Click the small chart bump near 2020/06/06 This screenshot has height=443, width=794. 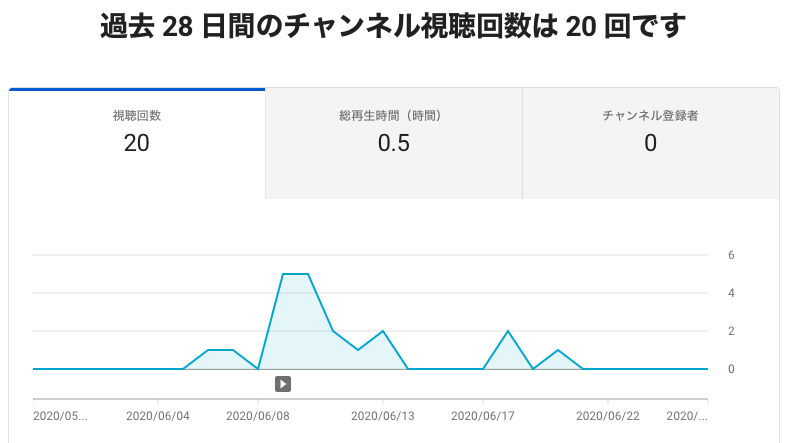(220, 350)
